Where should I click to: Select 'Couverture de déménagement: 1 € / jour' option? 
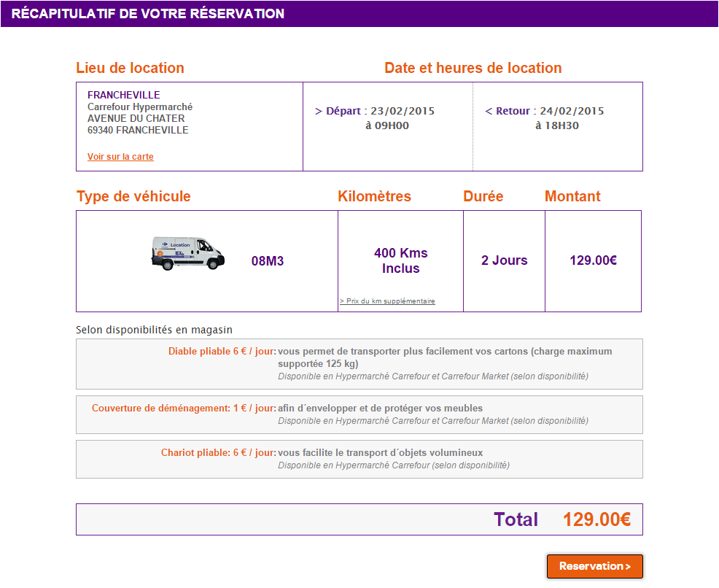(x=184, y=409)
